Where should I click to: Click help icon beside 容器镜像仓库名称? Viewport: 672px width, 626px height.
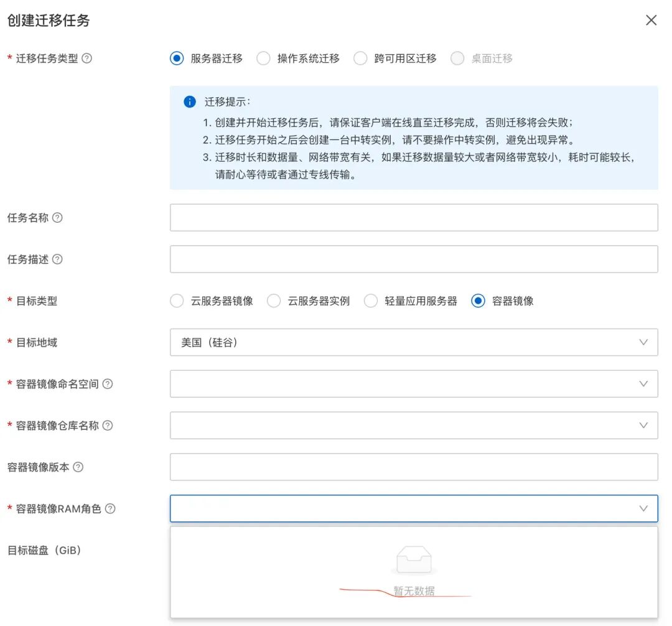(x=108, y=426)
